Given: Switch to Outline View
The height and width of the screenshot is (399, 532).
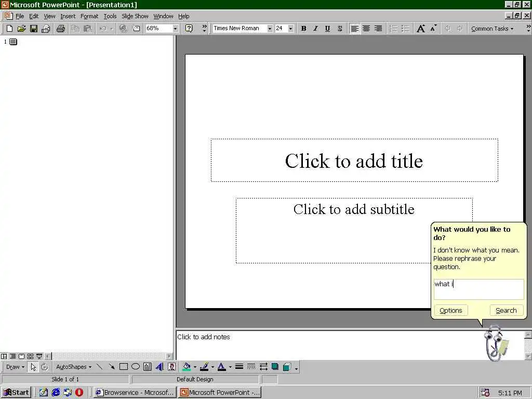Looking at the screenshot, I should 12,356.
